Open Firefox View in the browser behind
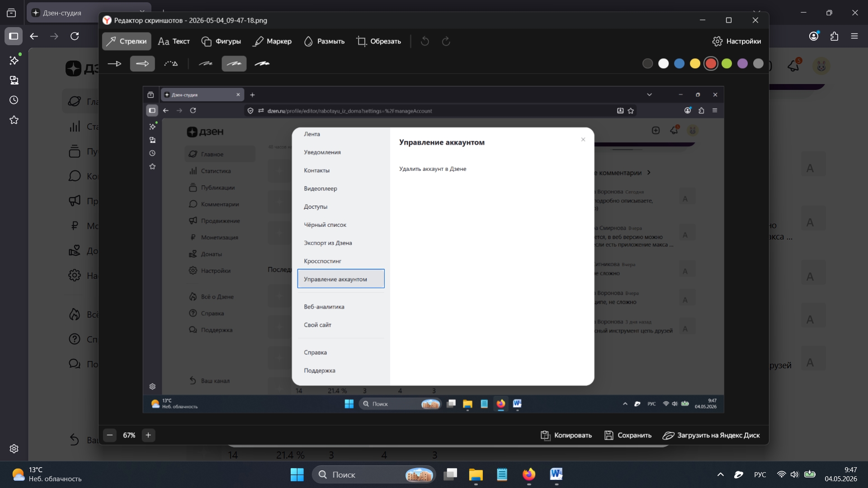 [x=11, y=13]
